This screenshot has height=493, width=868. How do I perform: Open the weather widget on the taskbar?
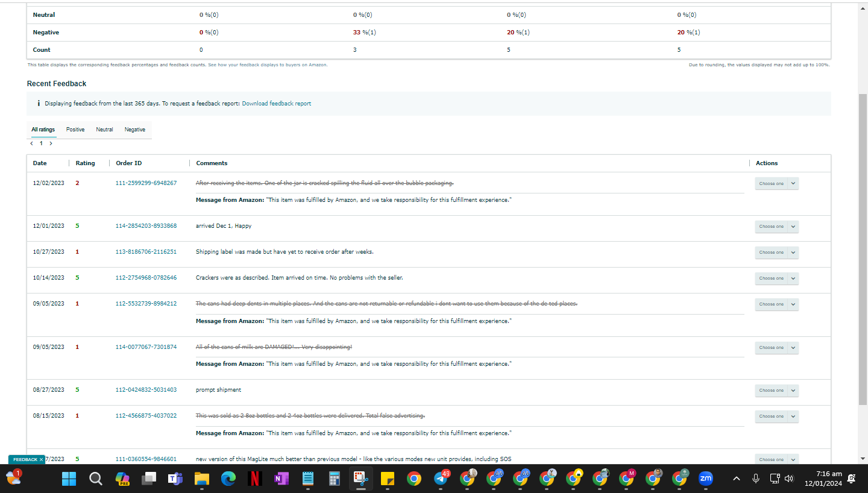tap(13, 477)
